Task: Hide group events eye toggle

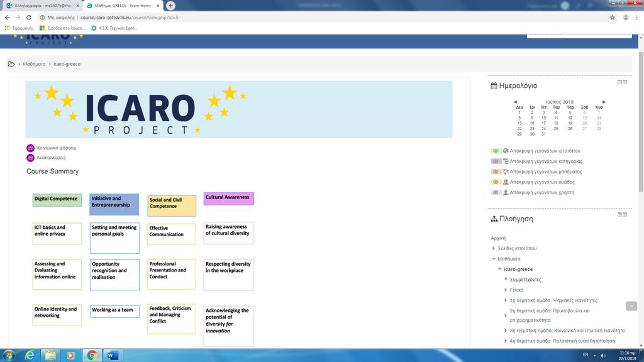Action: (x=496, y=182)
